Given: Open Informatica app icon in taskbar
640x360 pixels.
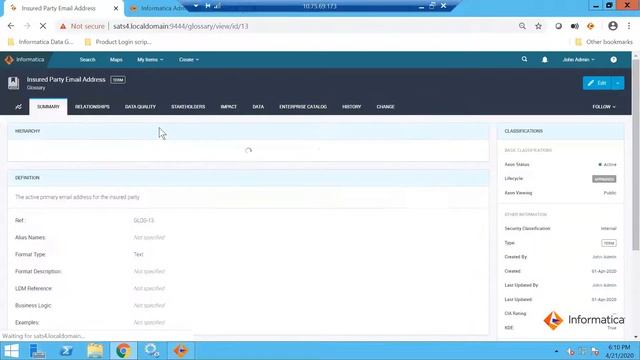Looking at the screenshot, I should 180,351.
